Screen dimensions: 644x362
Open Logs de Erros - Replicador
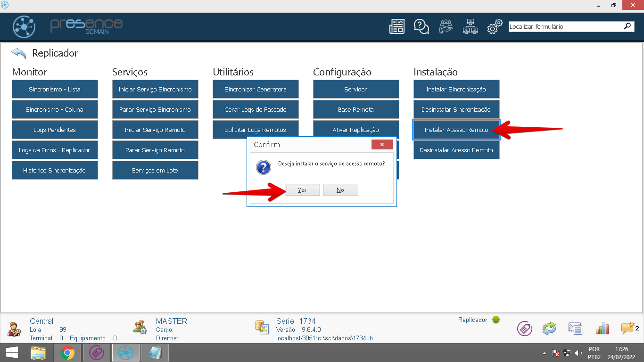click(55, 150)
